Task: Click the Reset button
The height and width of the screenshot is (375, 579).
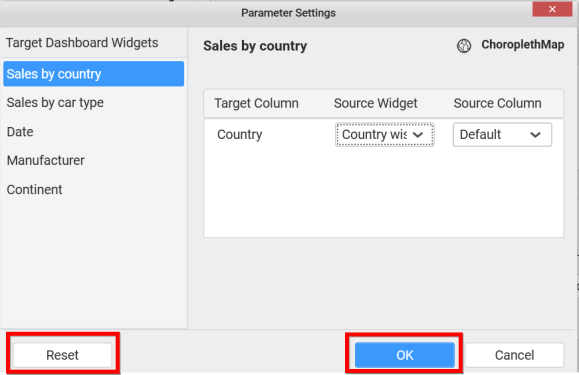Action: pos(62,355)
